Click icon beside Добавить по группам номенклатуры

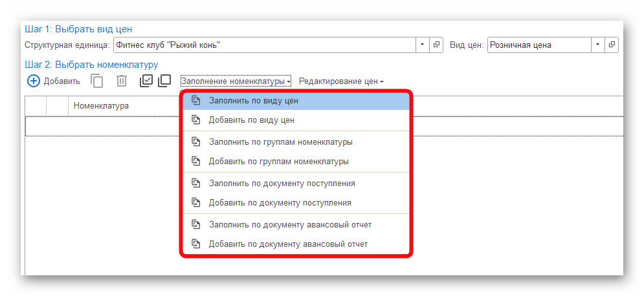pos(195,161)
